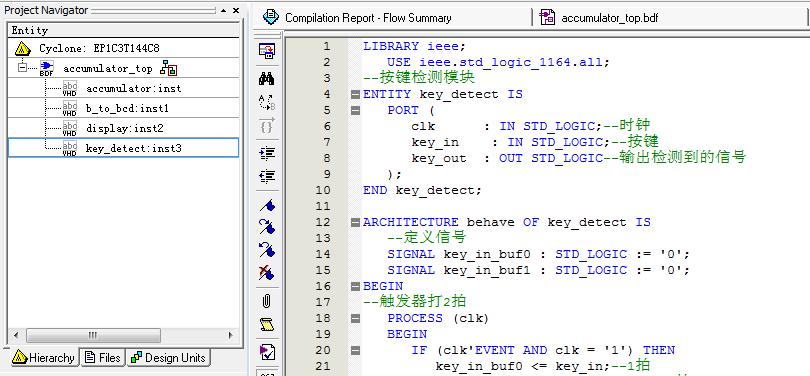Click the key_in_buf0 signal declaration
Screen dimensions: 810x376
click(539, 255)
